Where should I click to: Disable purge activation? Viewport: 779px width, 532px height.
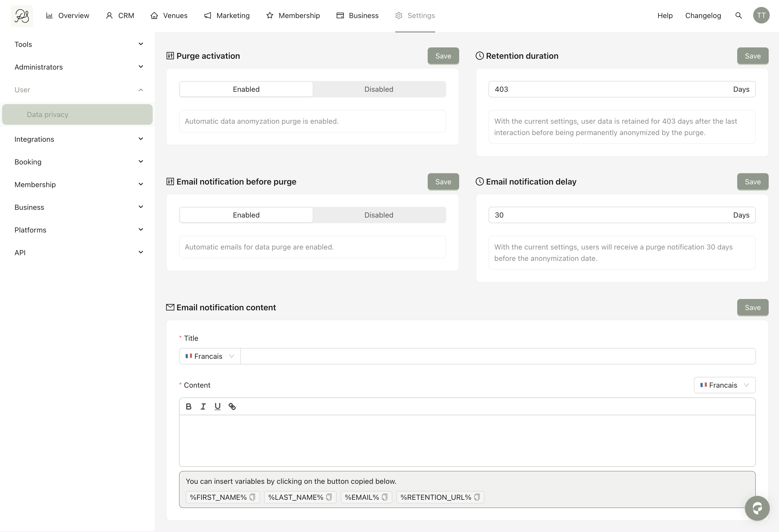point(379,89)
